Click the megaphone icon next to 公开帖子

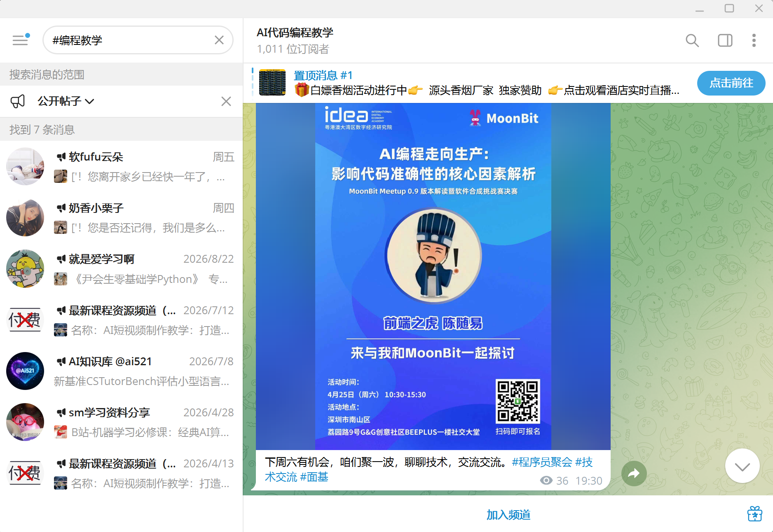tap(18, 101)
